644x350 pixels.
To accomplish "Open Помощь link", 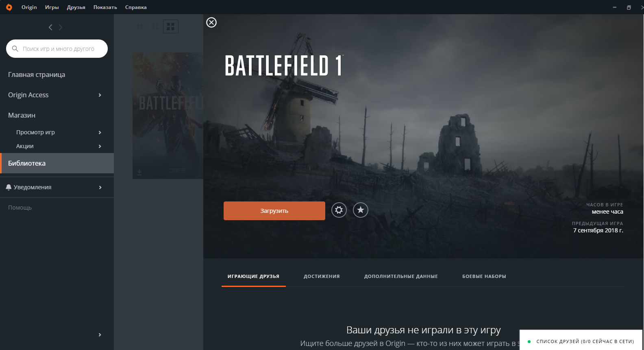I will [20, 208].
